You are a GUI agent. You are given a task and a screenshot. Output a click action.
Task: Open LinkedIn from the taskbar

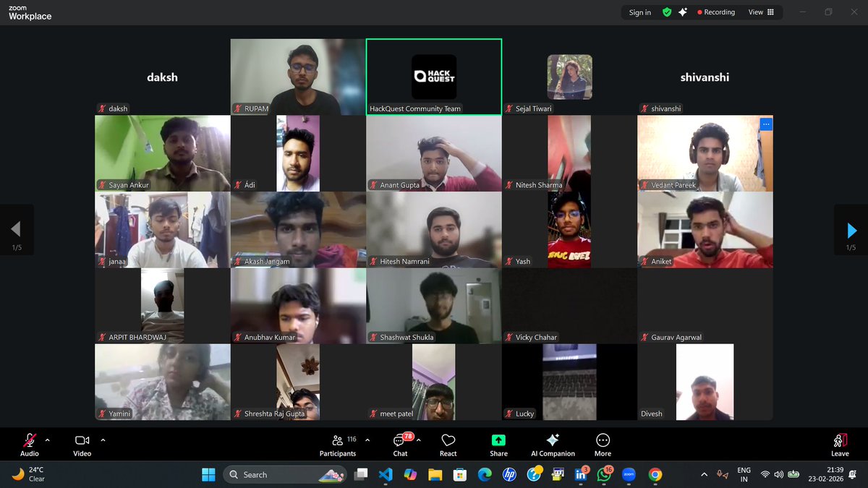[581, 474]
